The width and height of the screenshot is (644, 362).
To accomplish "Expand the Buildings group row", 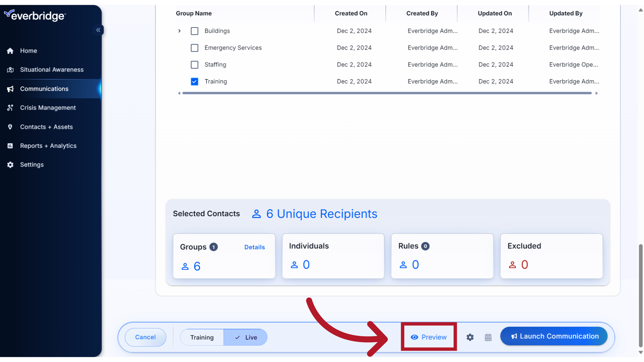I will pos(179,31).
